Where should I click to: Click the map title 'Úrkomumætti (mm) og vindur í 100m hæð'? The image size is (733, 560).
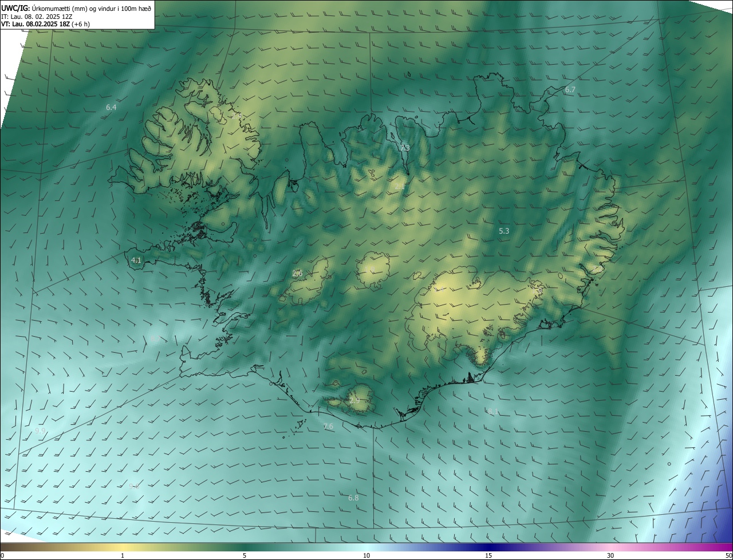coord(92,8)
